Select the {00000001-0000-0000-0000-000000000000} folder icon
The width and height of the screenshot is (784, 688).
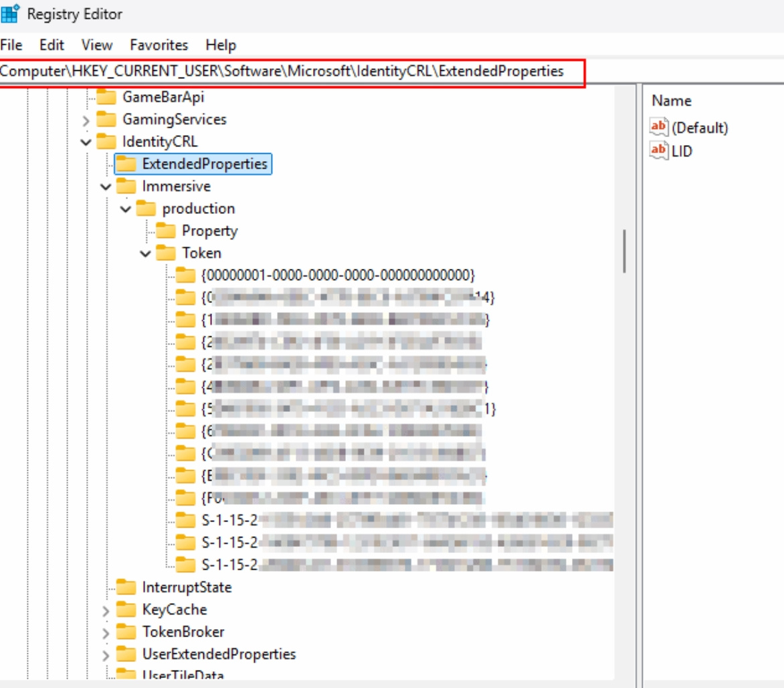click(x=185, y=275)
